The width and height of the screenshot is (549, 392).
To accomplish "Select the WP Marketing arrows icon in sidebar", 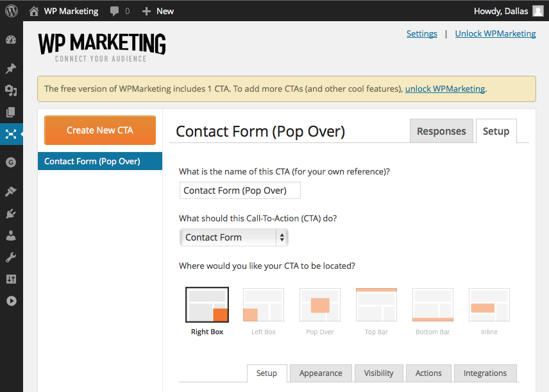I will pyautogui.click(x=11, y=134).
